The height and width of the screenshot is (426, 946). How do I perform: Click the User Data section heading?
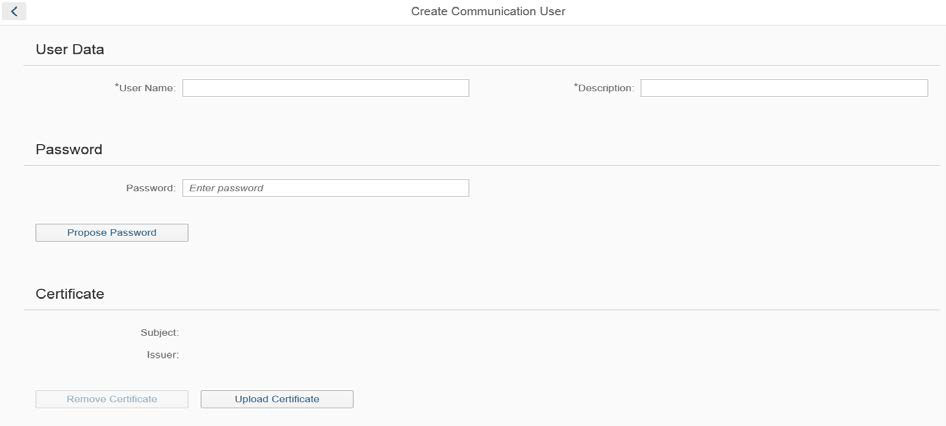point(70,49)
